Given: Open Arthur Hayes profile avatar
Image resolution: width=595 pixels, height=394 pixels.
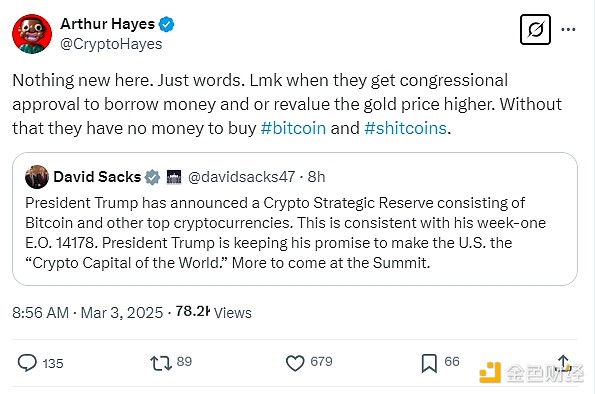Looking at the screenshot, I should click(32, 34).
